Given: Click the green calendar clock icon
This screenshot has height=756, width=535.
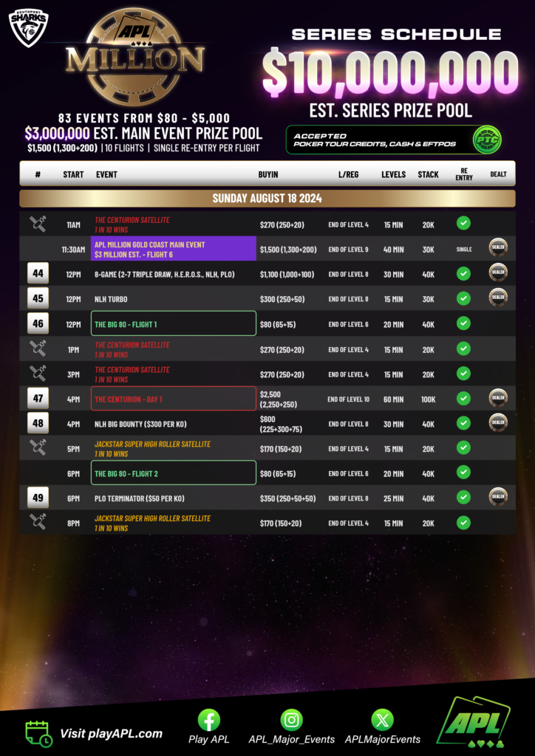Looking at the screenshot, I should [x=39, y=735].
